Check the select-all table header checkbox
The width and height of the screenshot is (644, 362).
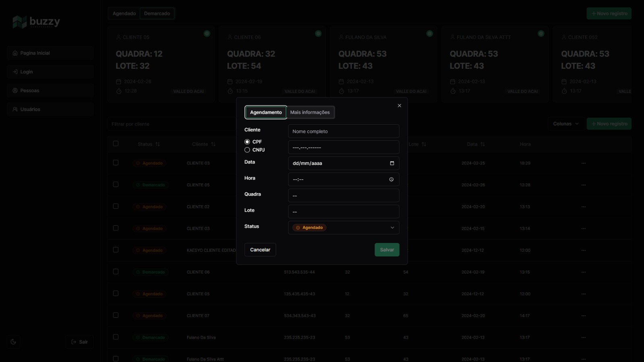click(x=116, y=144)
